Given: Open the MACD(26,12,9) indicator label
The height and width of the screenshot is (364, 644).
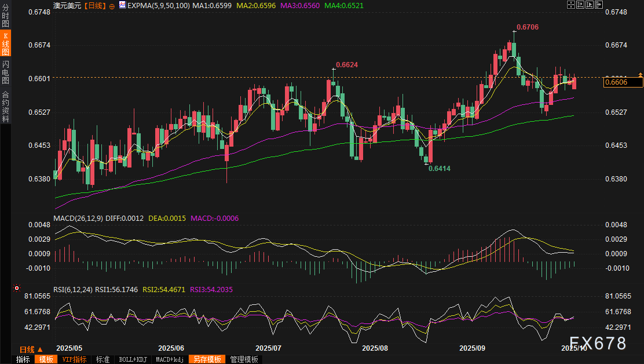Looking at the screenshot, I should 78,219.
